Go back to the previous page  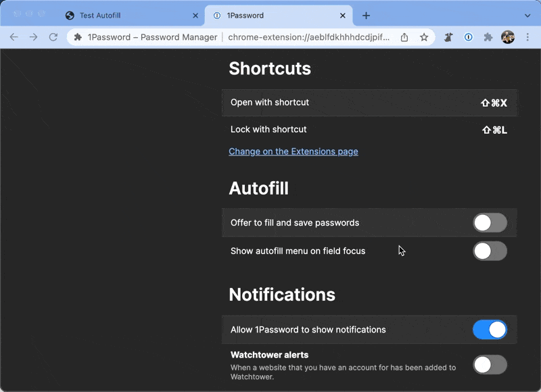coord(14,37)
